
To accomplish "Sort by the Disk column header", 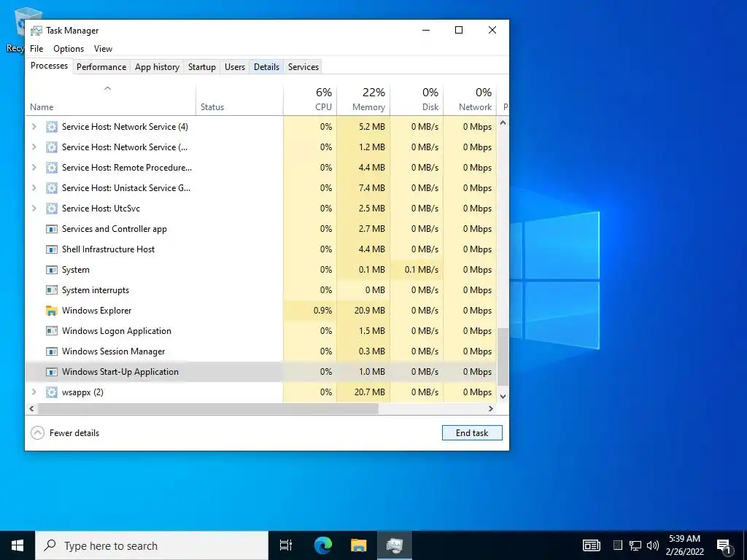I will [417, 100].
